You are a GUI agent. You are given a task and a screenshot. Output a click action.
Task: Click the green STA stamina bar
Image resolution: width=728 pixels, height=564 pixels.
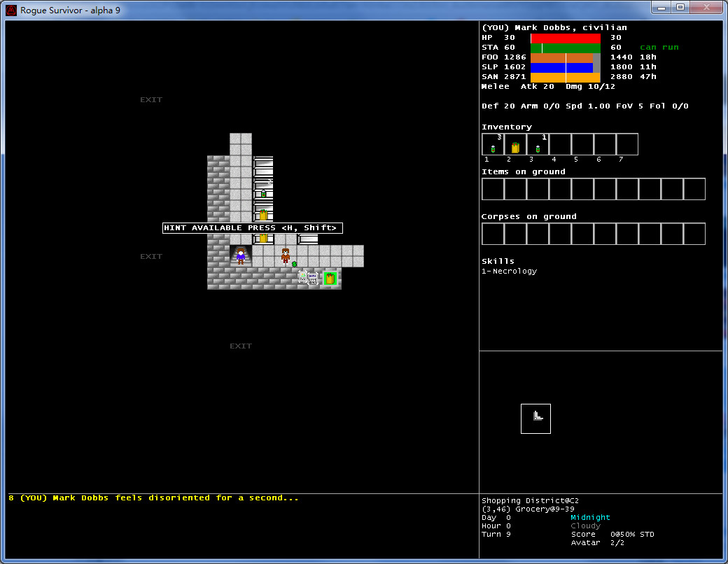pyautogui.click(x=566, y=48)
